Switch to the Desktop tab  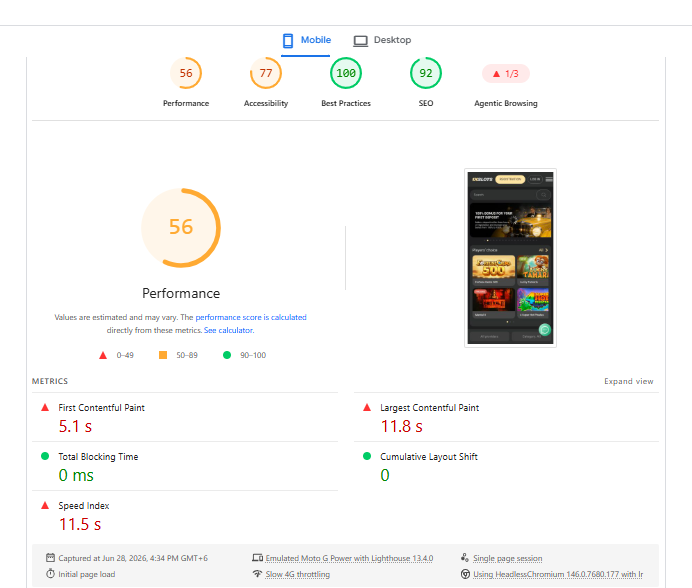382,40
